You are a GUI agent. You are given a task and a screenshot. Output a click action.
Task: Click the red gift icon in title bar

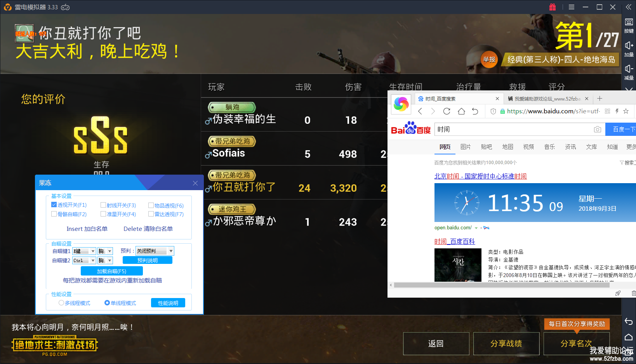553,7
